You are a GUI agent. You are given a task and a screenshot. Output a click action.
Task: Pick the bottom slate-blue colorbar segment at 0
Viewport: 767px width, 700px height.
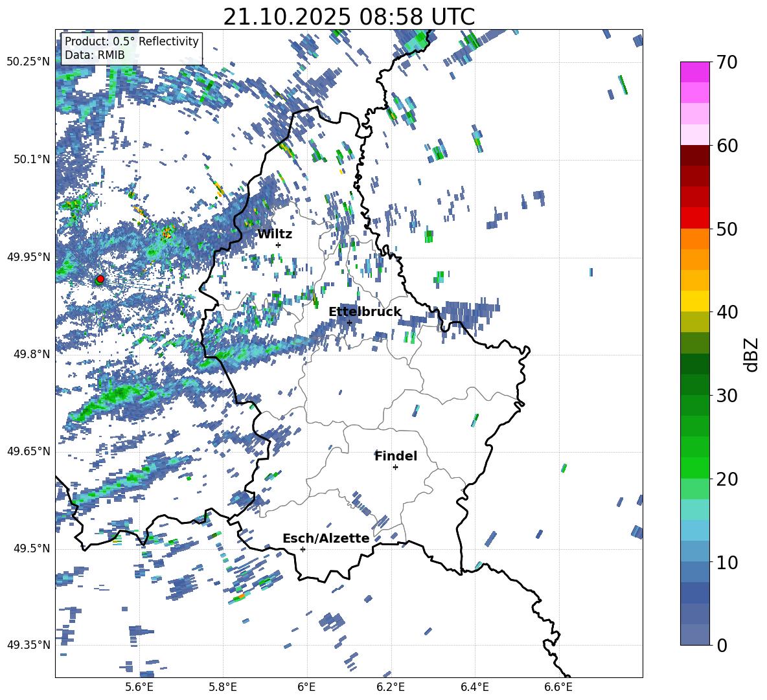click(695, 635)
